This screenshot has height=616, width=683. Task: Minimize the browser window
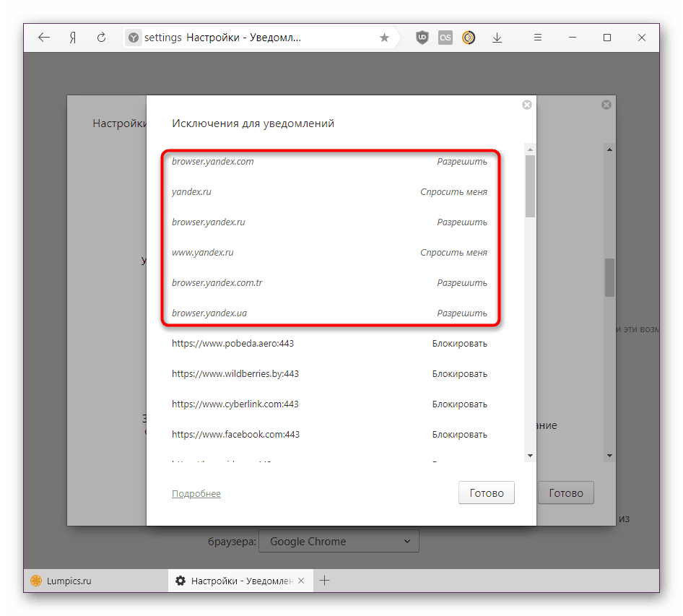pos(573,38)
